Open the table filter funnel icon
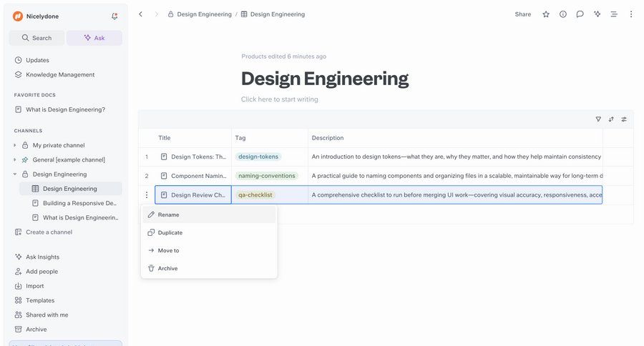Image resolution: width=644 pixels, height=346 pixels. pos(598,119)
